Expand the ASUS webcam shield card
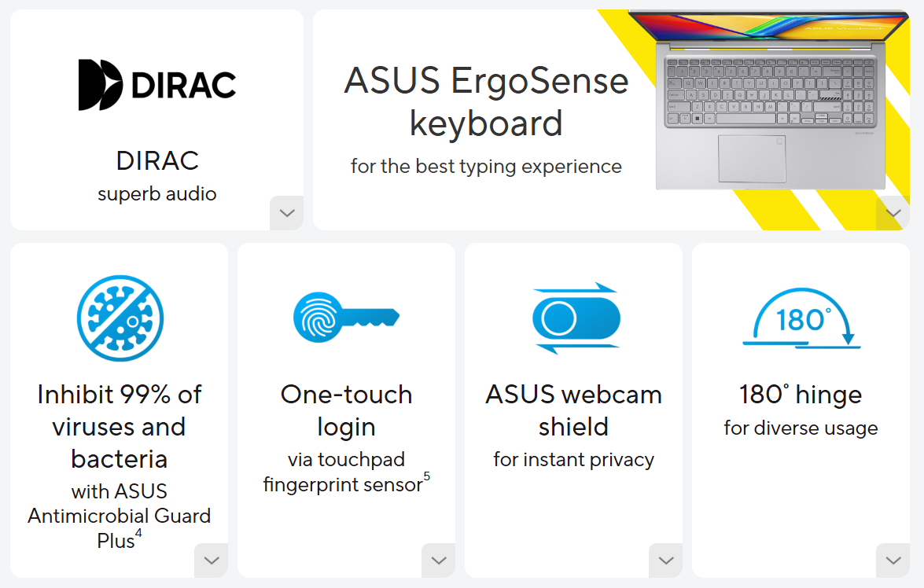Viewport: 924px width, 588px height. click(x=665, y=560)
